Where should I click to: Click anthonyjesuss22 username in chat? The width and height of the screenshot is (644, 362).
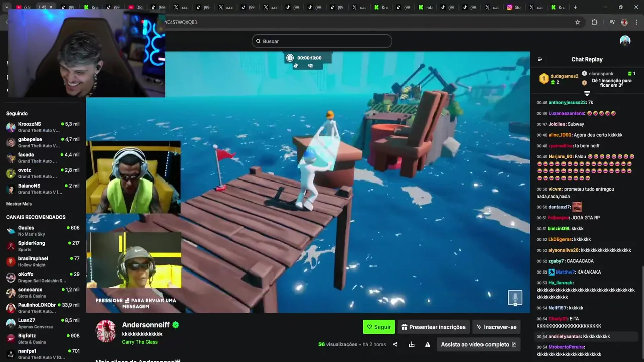coord(568,102)
